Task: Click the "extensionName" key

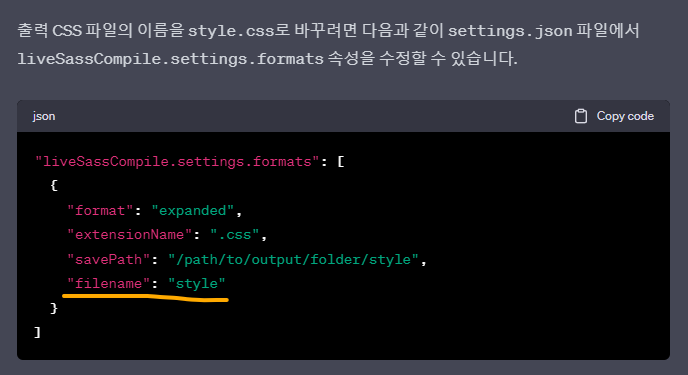Action: tap(129, 235)
